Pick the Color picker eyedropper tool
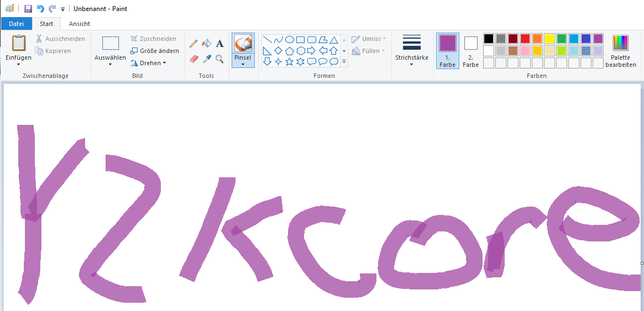The width and height of the screenshot is (644, 311). [x=207, y=59]
